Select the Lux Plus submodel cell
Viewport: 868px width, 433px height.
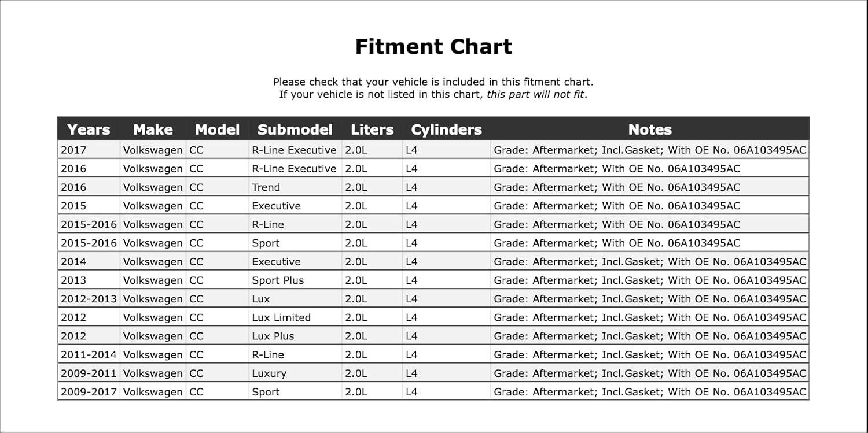point(273,336)
